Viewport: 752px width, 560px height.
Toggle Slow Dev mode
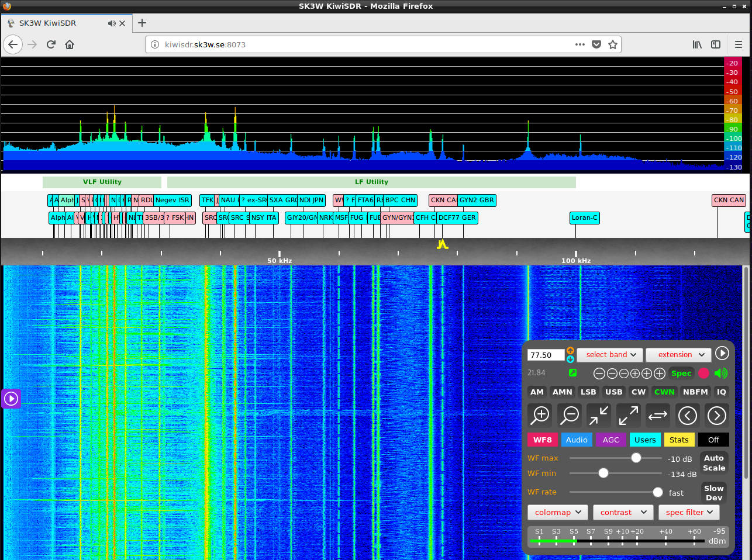pos(713,493)
